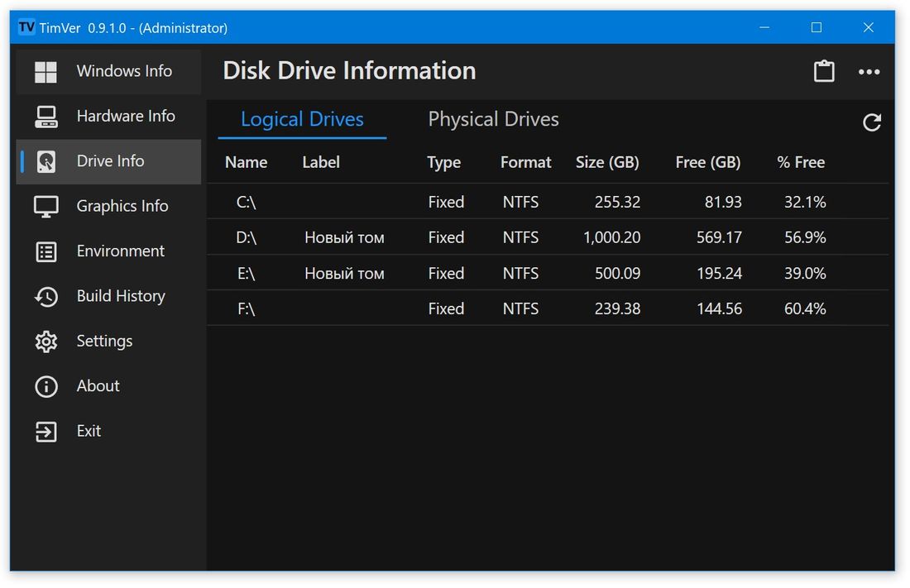
Task: Copy info with the clipboard icon
Action: [824, 71]
